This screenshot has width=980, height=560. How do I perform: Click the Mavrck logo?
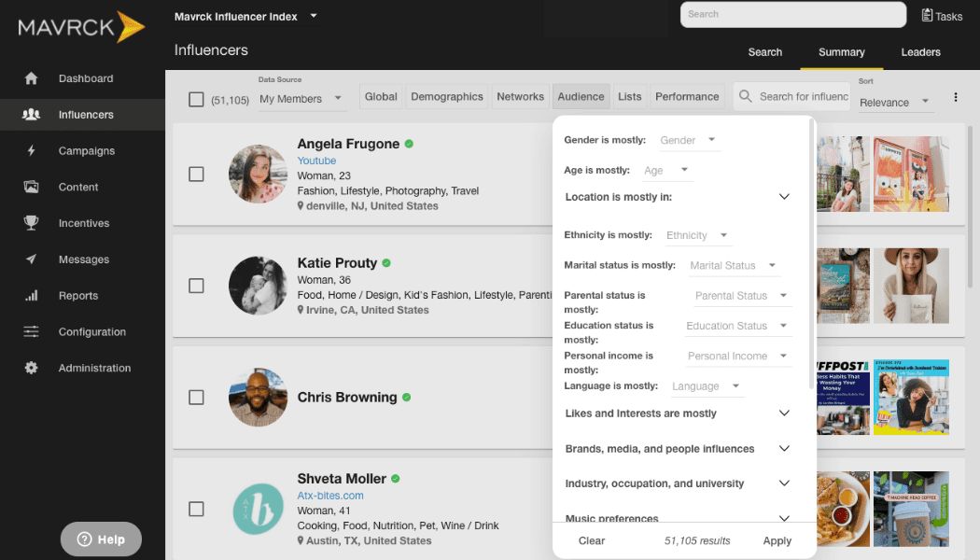click(x=82, y=27)
